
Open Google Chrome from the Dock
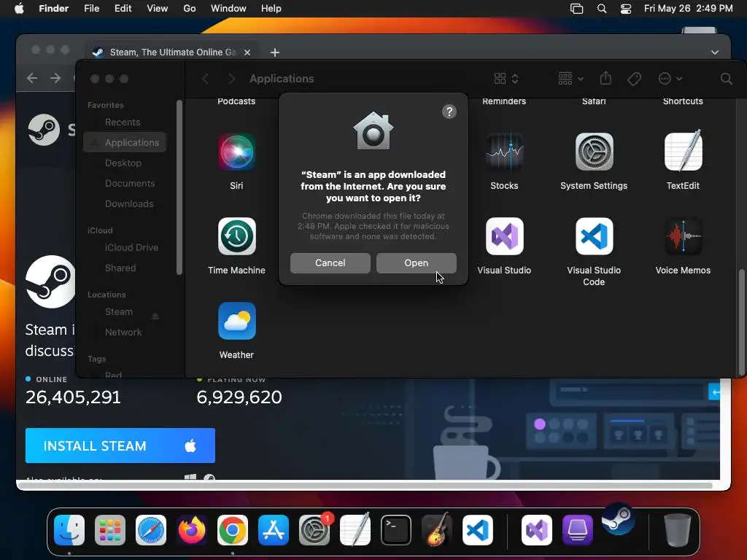coord(233,530)
